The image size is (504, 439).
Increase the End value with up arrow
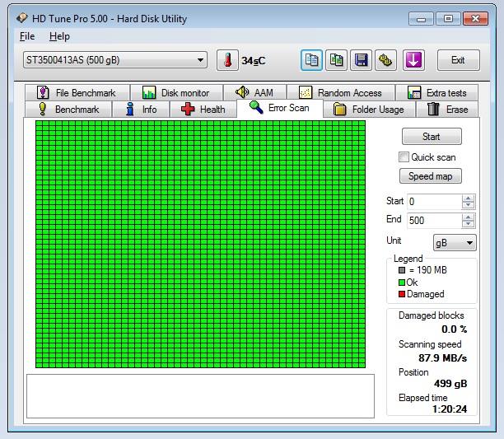click(468, 217)
